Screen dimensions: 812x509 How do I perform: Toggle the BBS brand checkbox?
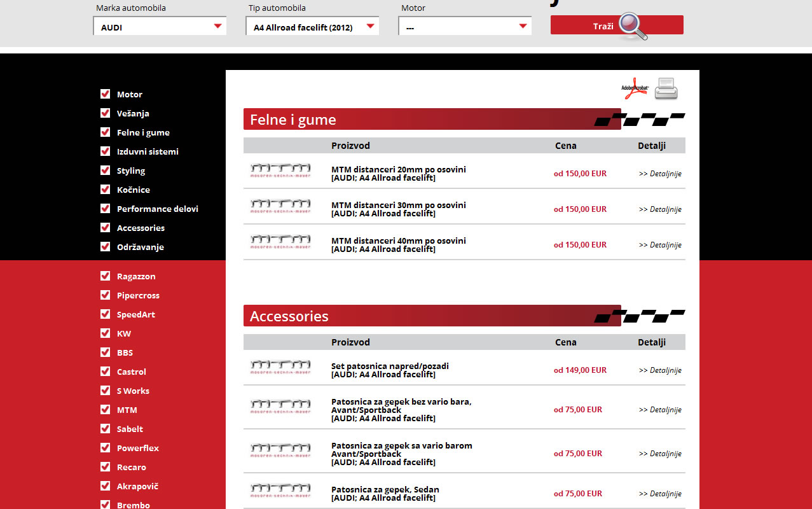[106, 352]
